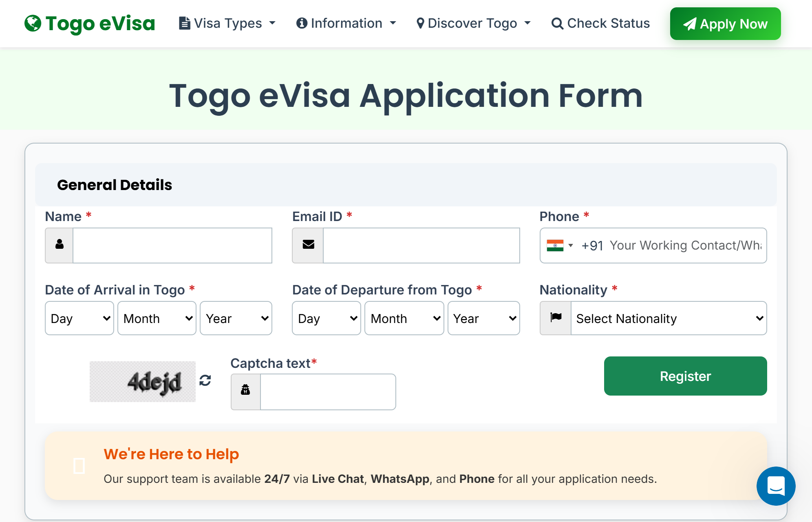Expand departure date Month dropdown

pyautogui.click(x=404, y=319)
